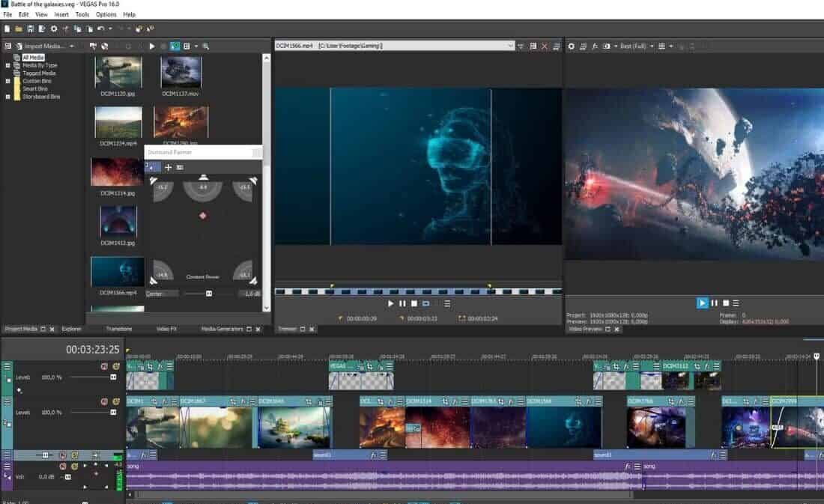
Task: Open the undo history dropdown arrow
Action: point(110,29)
